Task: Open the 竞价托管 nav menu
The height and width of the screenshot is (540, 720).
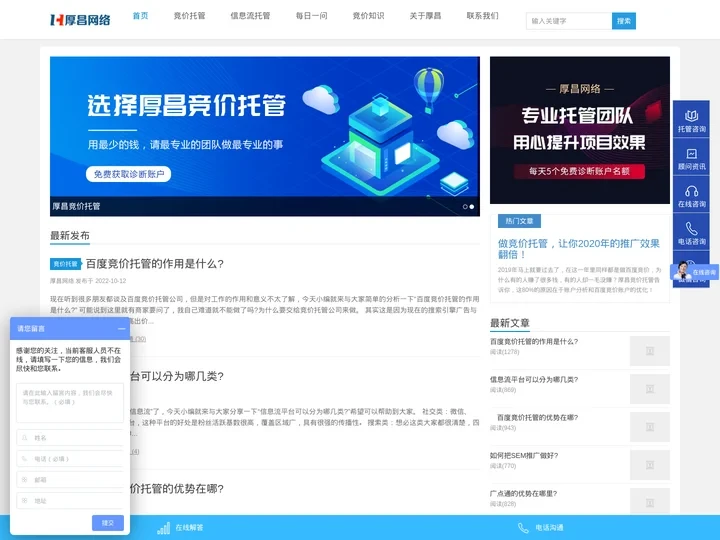Action: [x=189, y=16]
